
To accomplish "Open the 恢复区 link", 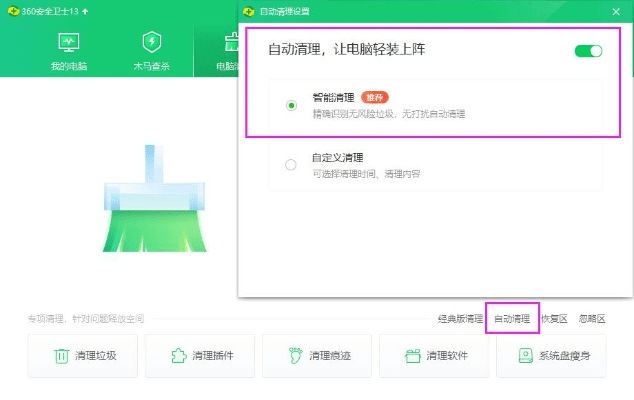I will tap(554, 319).
